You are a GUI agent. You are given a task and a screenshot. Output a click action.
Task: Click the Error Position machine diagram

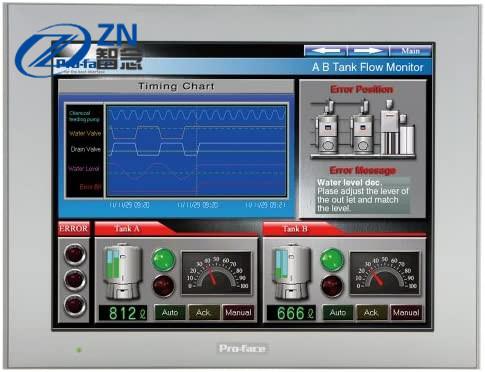(363, 129)
